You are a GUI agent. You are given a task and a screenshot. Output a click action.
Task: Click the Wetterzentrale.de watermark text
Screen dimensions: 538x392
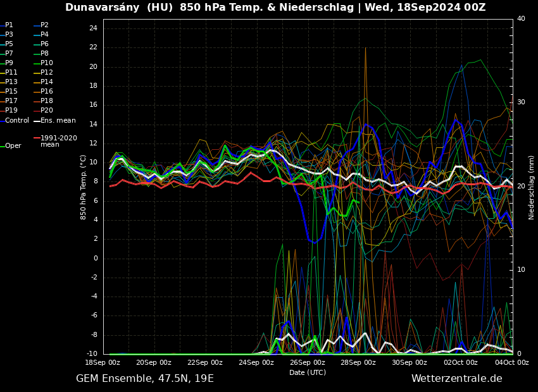click(456, 379)
